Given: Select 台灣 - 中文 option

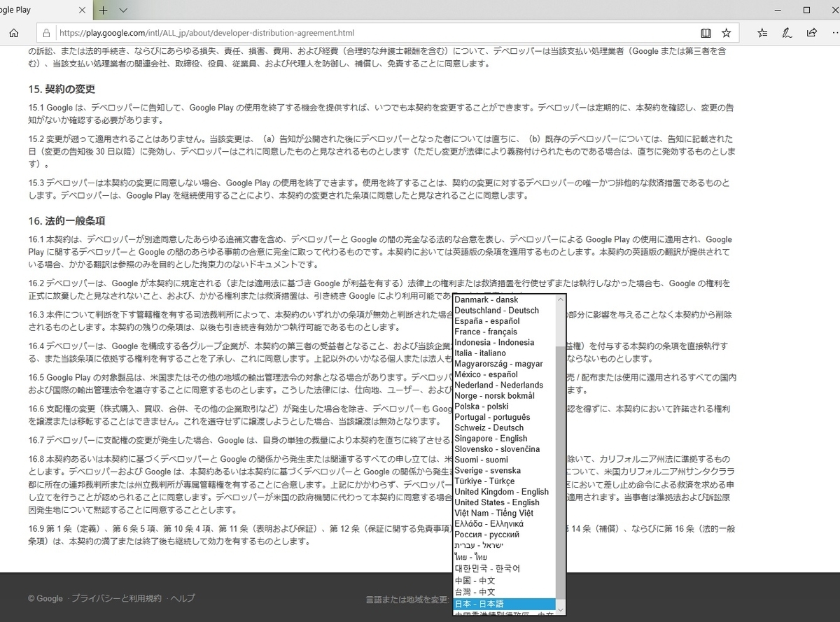Looking at the screenshot, I should [504, 592].
